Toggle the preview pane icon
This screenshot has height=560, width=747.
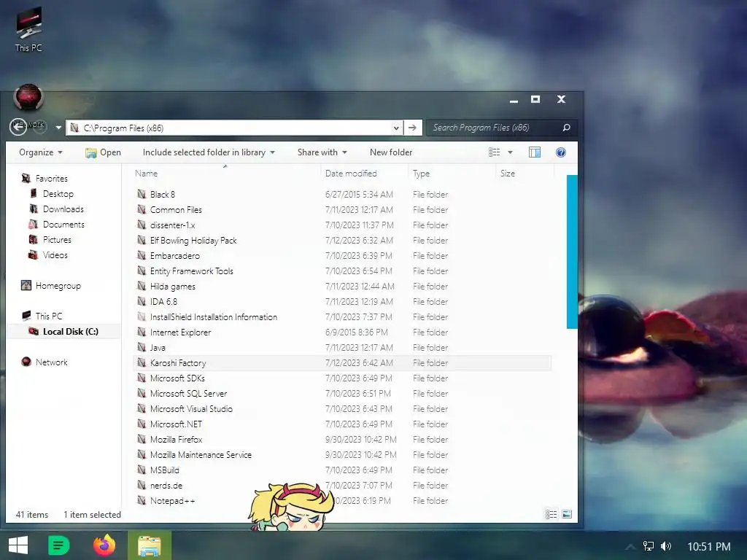[535, 152]
